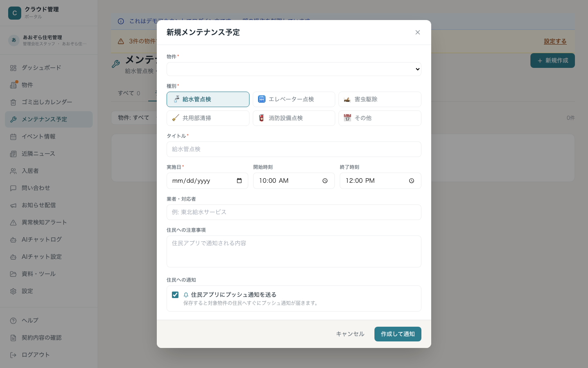Click the 業者・対応者 input field
588x368 pixels.
pyautogui.click(x=294, y=212)
